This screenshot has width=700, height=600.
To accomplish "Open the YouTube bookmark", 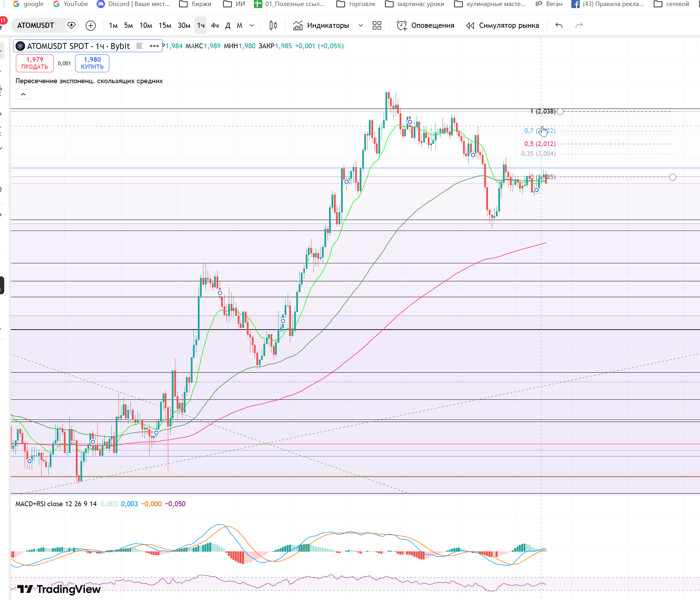I will (71, 4).
